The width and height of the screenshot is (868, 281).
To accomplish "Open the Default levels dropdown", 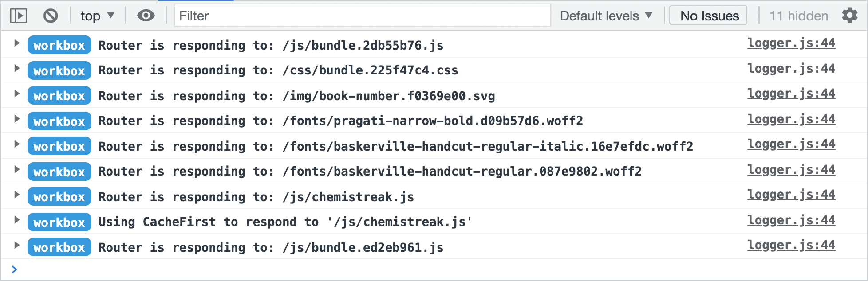I will (x=606, y=16).
